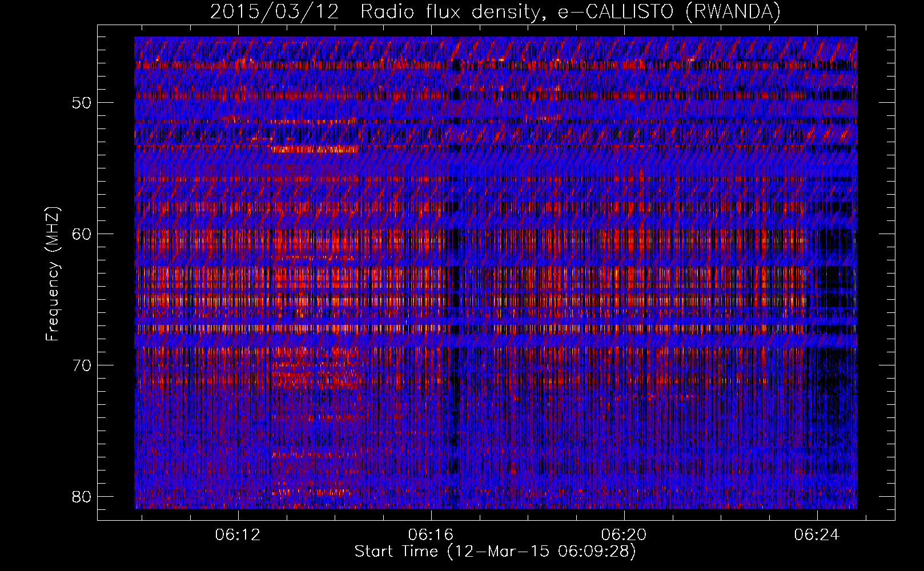Click the 60 frequency tick label

[82, 234]
